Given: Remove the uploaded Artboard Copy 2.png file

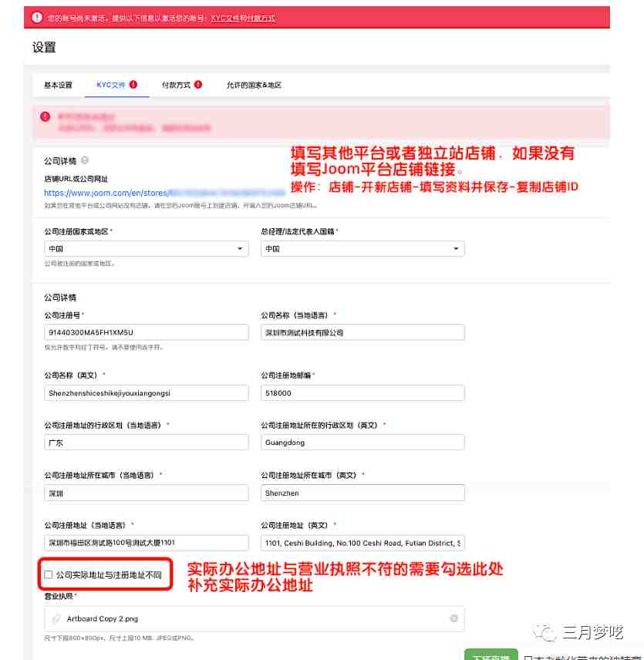Looking at the screenshot, I should 453,618.
